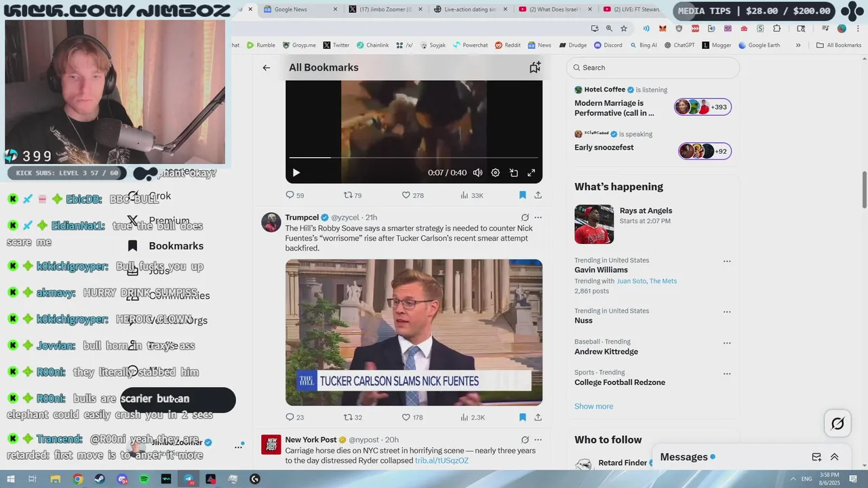Image resolution: width=868 pixels, height=488 pixels.
Task: Switch to the Google News tab
Action: point(298,9)
